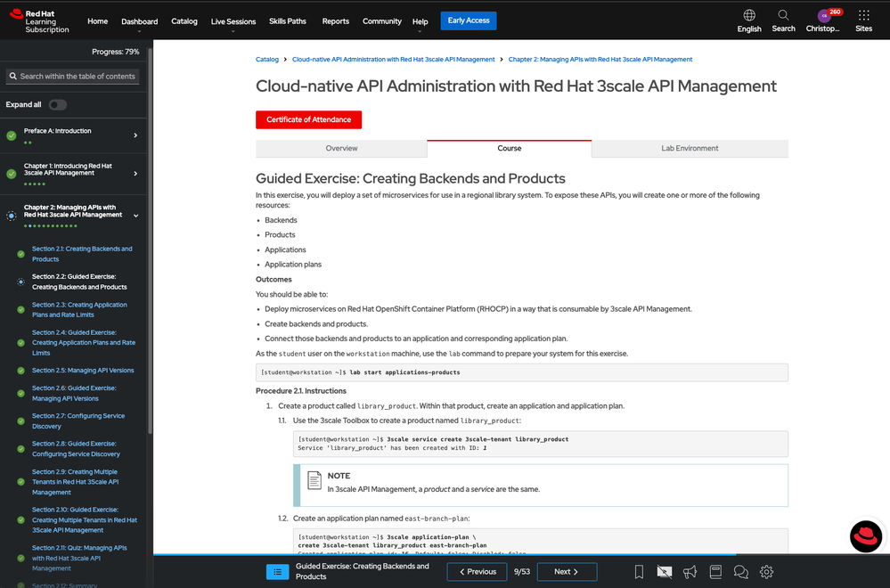Expand Chapter 1: Introducing Red Hat 3scale
Image resolution: width=890 pixels, height=588 pixels.
(x=135, y=174)
